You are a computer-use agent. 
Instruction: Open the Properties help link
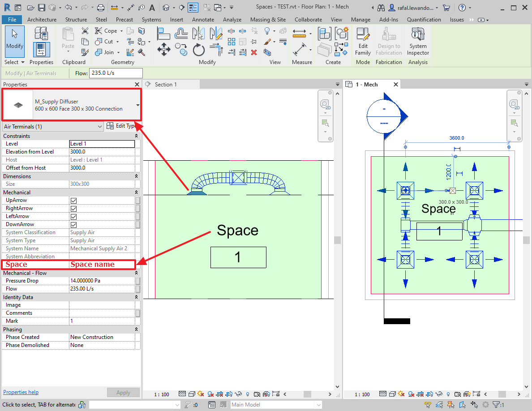pos(21,392)
